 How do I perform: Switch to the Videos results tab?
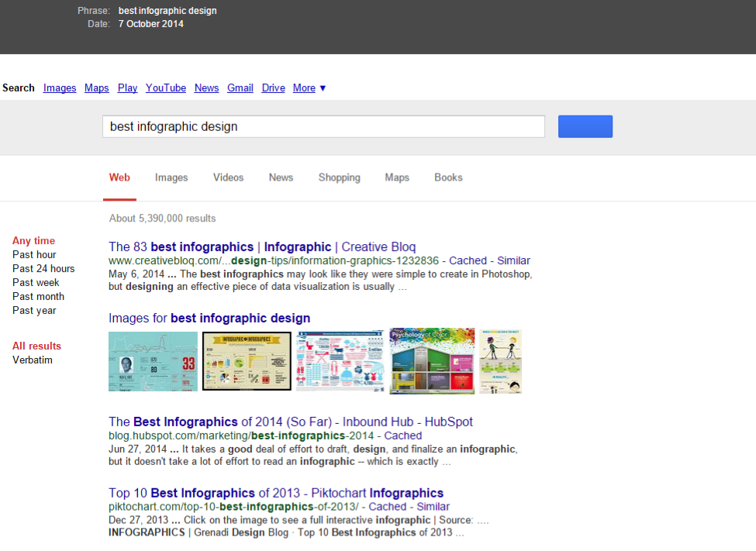(x=228, y=177)
